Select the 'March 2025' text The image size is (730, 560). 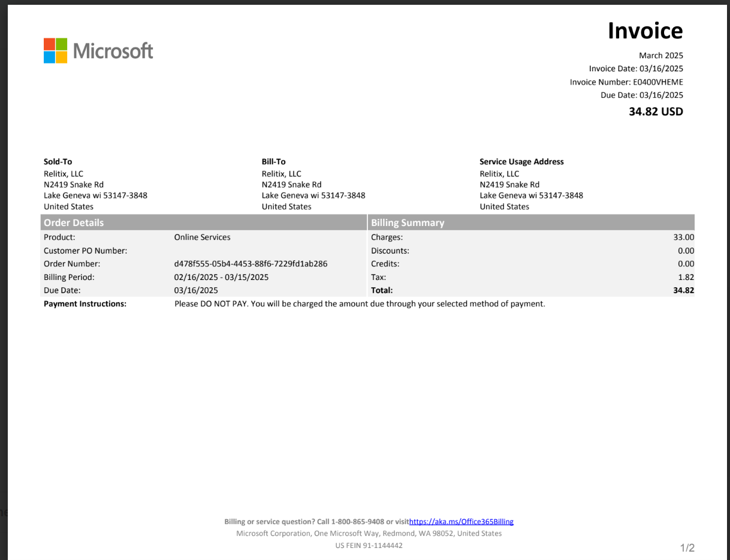(x=661, y=56)
